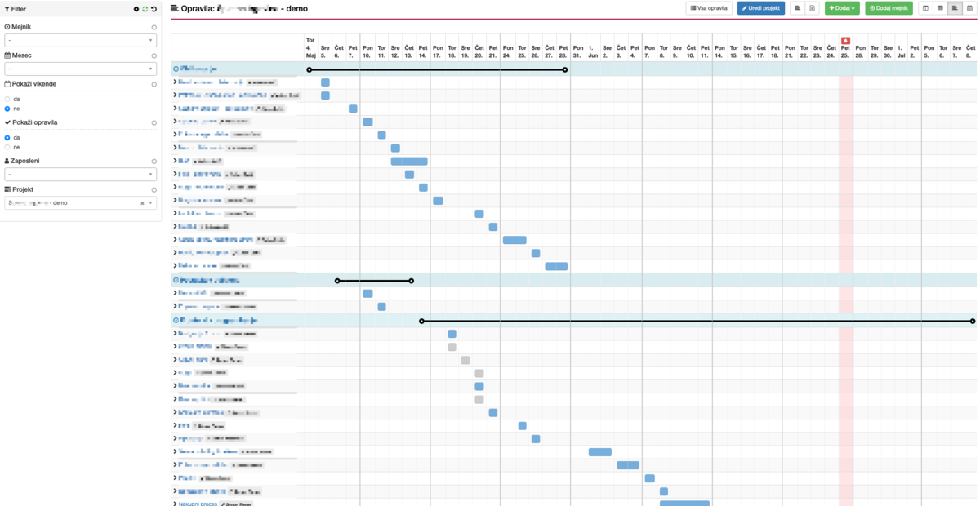Switch to the split columns view icon
Viewport: 980px width, 506px height.
click(x=925, y=8)
